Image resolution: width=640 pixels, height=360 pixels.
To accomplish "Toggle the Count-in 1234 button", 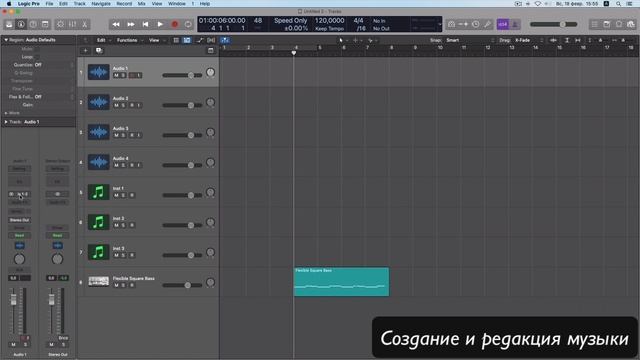I will (x=502, y=24).
